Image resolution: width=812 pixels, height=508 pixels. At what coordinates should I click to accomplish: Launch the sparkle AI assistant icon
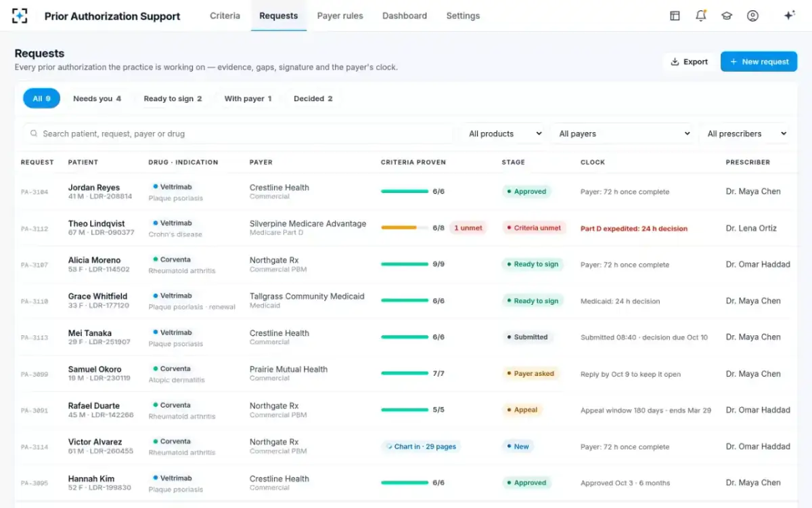(789, 16)
